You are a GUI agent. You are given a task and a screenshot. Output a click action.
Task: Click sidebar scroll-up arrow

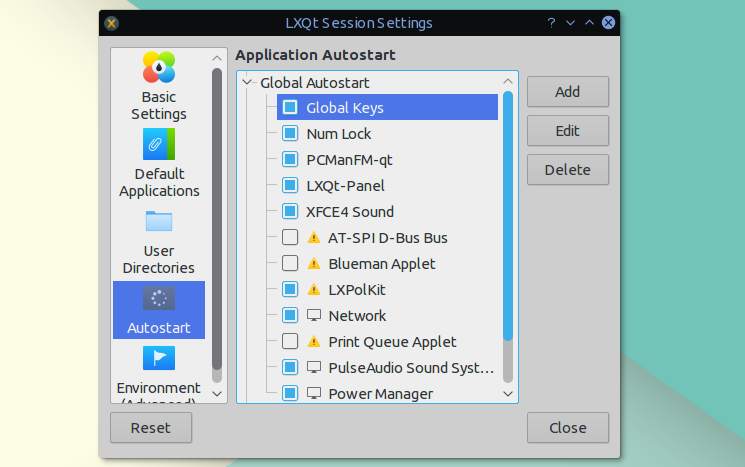point(217,58)
